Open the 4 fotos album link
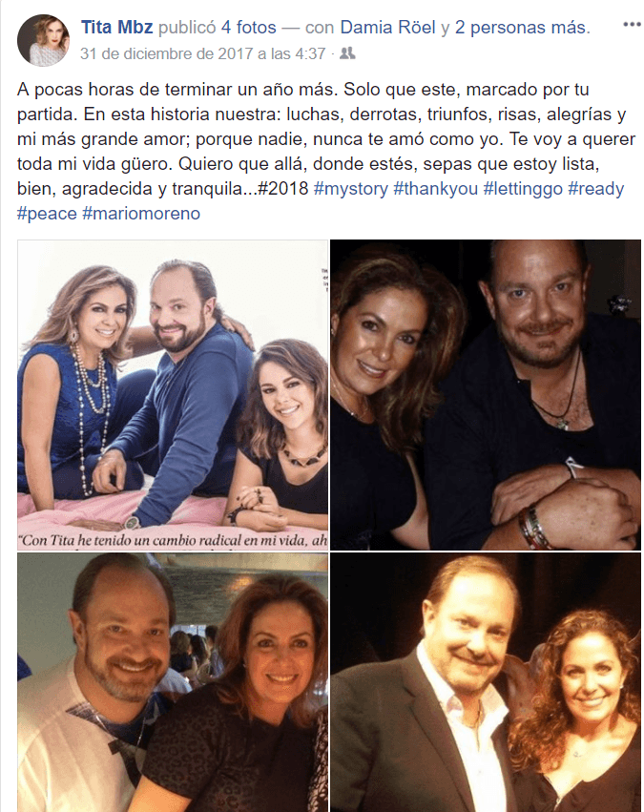This screenshot has width=644, height=812. coord(248,27)
